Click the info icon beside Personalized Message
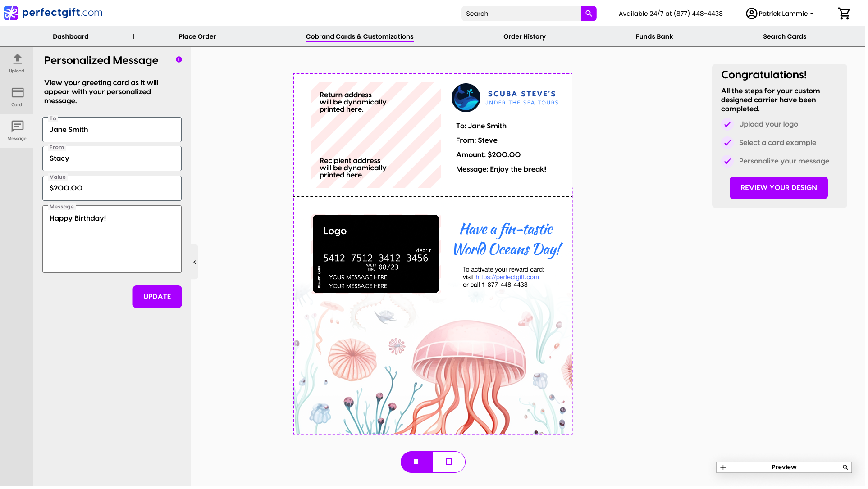Screen dimensions: 868x489 click(x=179, y=59)
